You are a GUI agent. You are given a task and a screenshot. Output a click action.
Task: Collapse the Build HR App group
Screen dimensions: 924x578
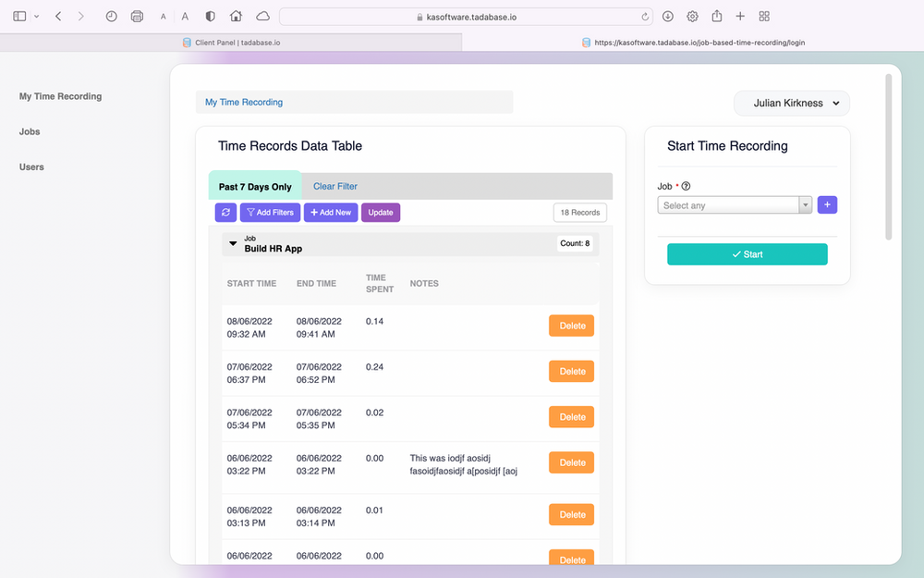(x=233, y=244)
